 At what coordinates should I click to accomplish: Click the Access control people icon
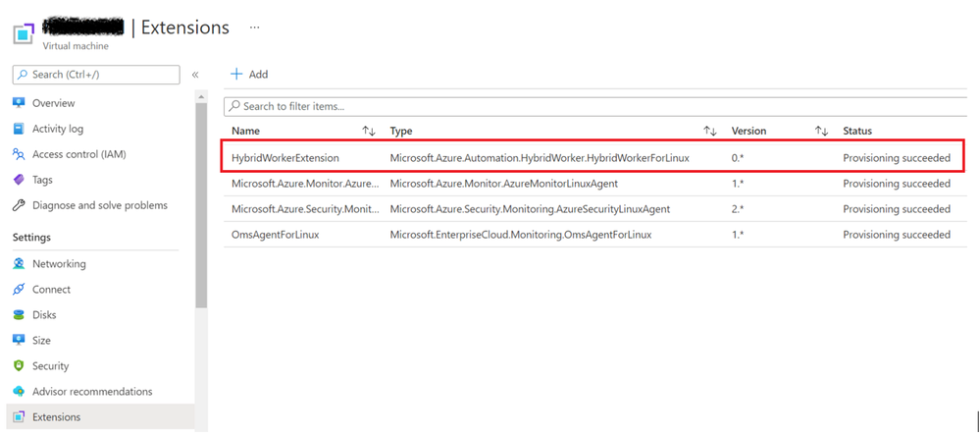pos(19,154)
